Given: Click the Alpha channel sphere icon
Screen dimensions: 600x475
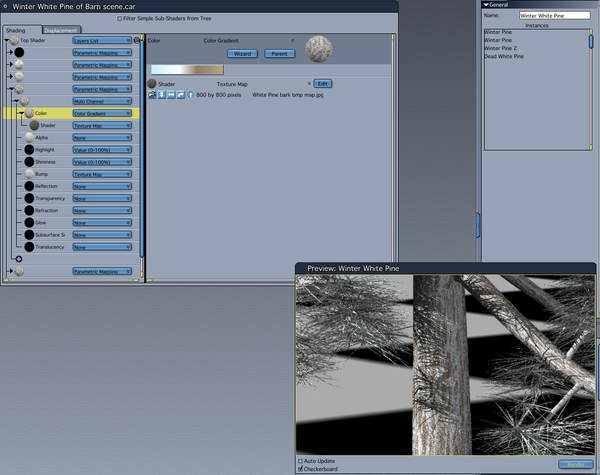Looking at the screenshot, I should coord(29,137).
